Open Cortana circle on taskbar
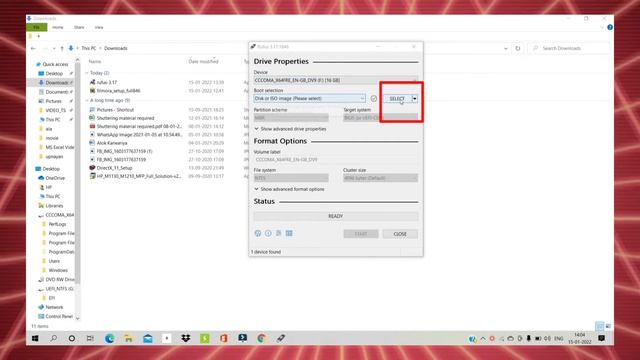This screenshot has height=360, width=640. 72,338
